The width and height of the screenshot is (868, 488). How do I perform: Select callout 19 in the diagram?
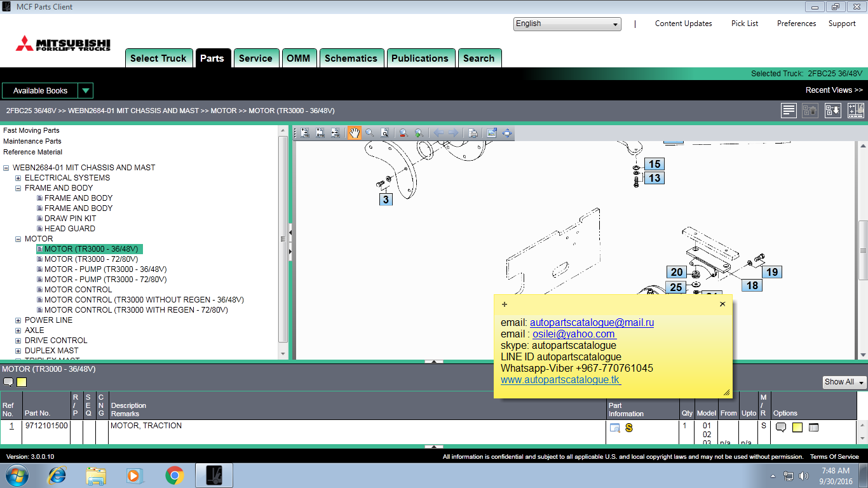[x=772, y=272]
